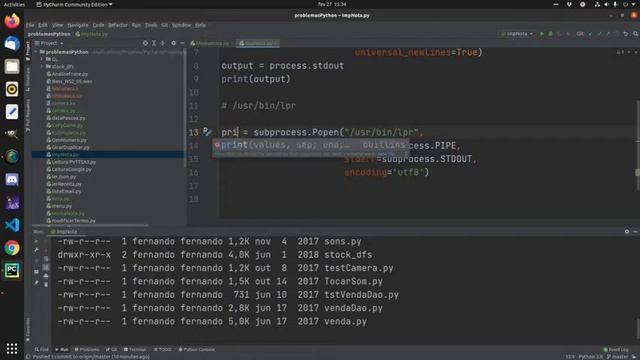The height and width of the screenshot is (360, 640).
Task: Open the Tools menu
Action: pyautogui.click(x=151, y=25)
